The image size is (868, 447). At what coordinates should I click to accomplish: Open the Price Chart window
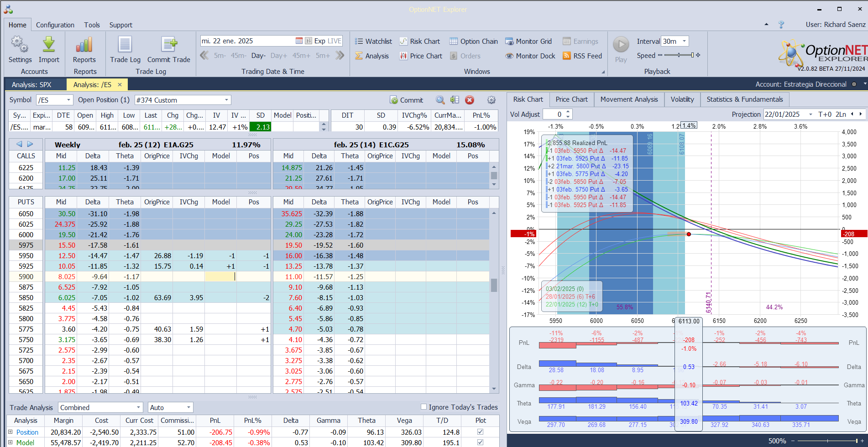click(421, 56)
